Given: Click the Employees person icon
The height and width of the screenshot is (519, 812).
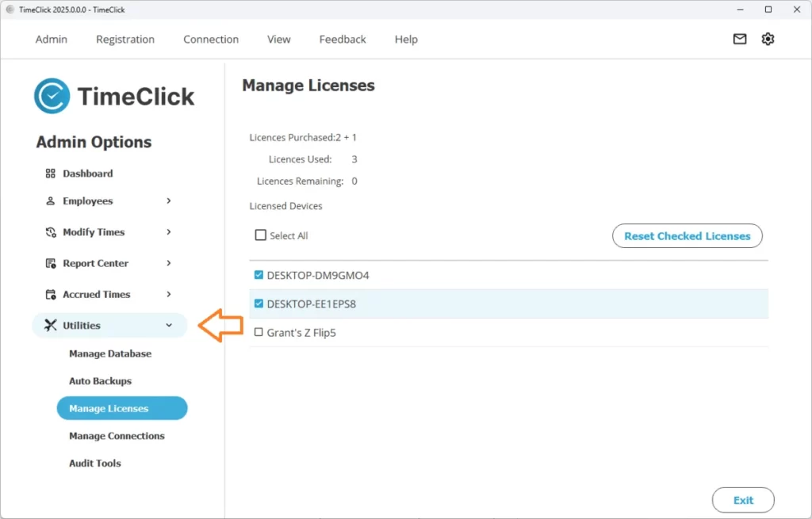Looking at the screenshot, I should [50, 201].
